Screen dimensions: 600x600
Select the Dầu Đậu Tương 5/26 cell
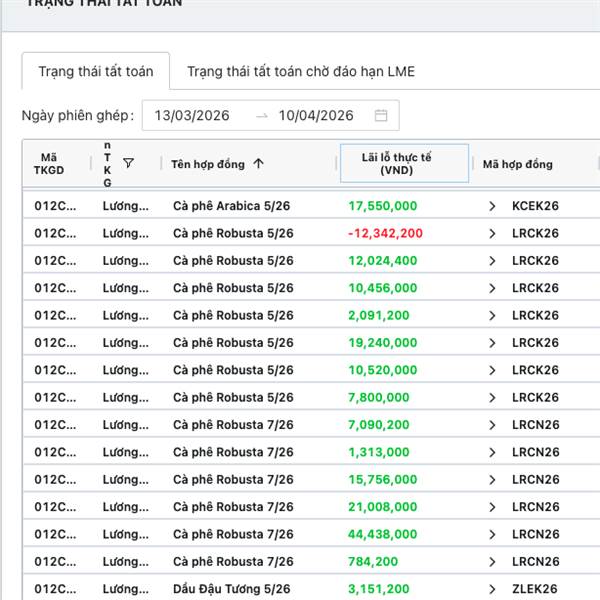click(231, 589)
